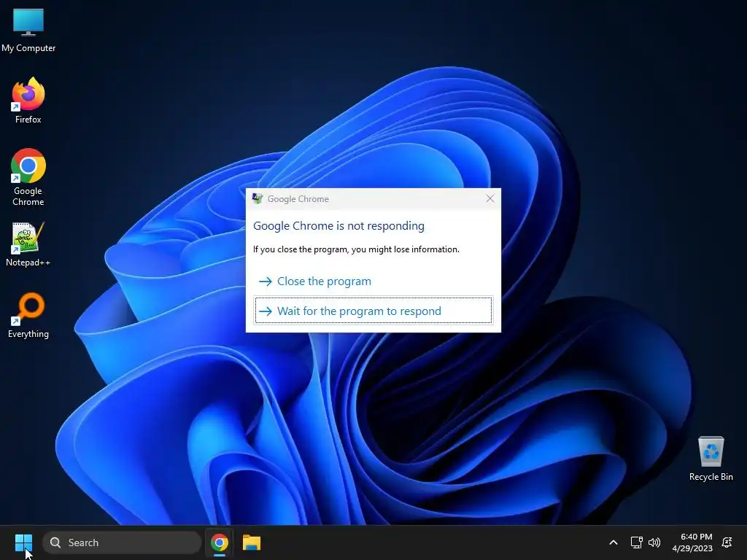This screenshot has width=747, height=560.
Task: Click the 'Google Chrome is not responding' heading
Action: click(x=338, y=226)
